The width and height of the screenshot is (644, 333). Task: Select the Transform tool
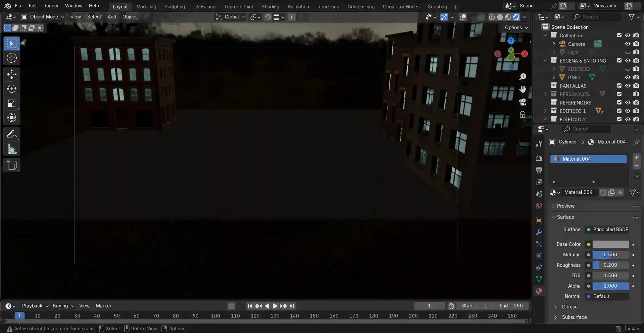tap(12, 118)
